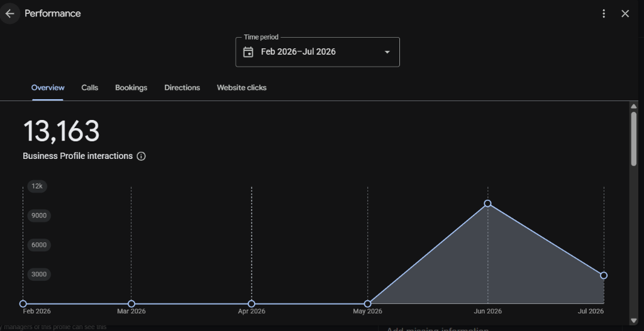Click the Mar 2026 x-axis label
The height and width of the screenshot is (331, 644).
coord(131,312)
